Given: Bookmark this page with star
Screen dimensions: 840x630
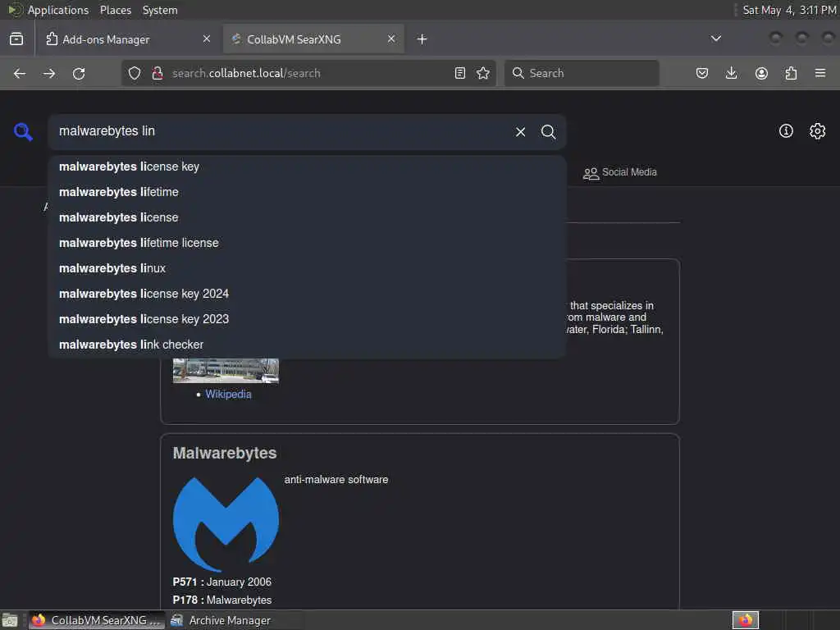Looking at the screenshot, I should [483, 73].
